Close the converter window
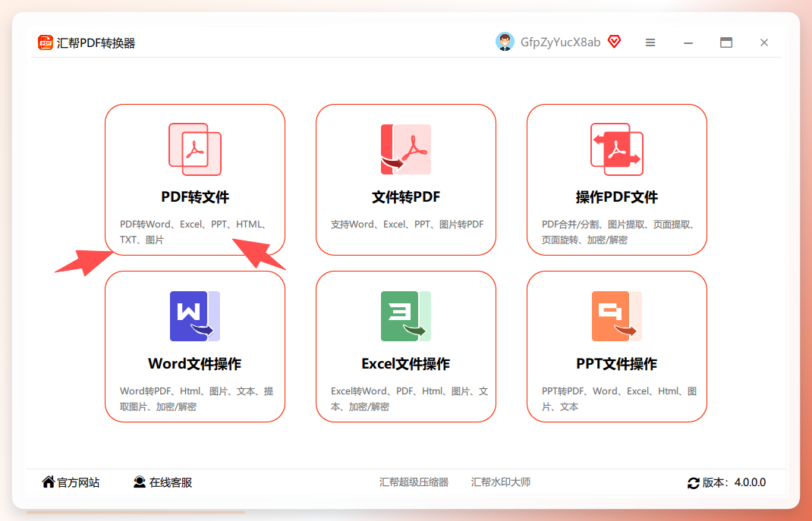 pyautogui.click(x=764, y=42)
